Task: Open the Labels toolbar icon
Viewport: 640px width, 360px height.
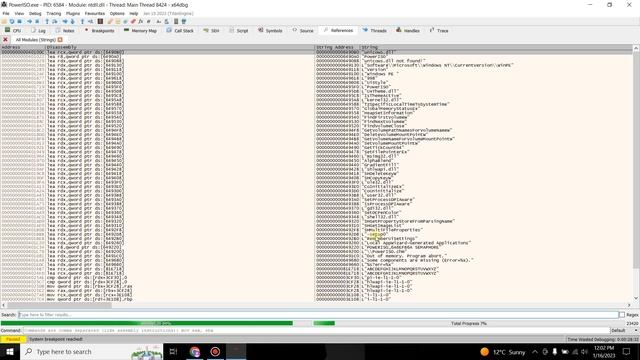Action: (x=125, y=21)
